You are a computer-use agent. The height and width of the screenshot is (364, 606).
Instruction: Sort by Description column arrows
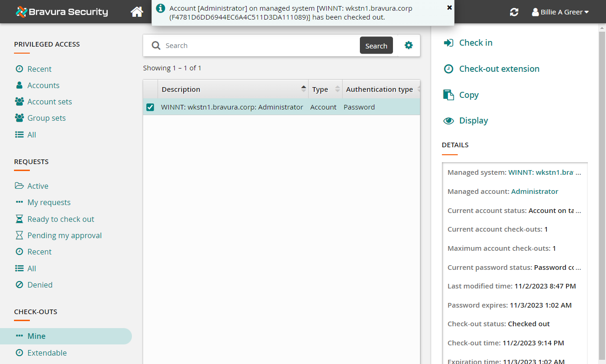click(x=303, y=89)
